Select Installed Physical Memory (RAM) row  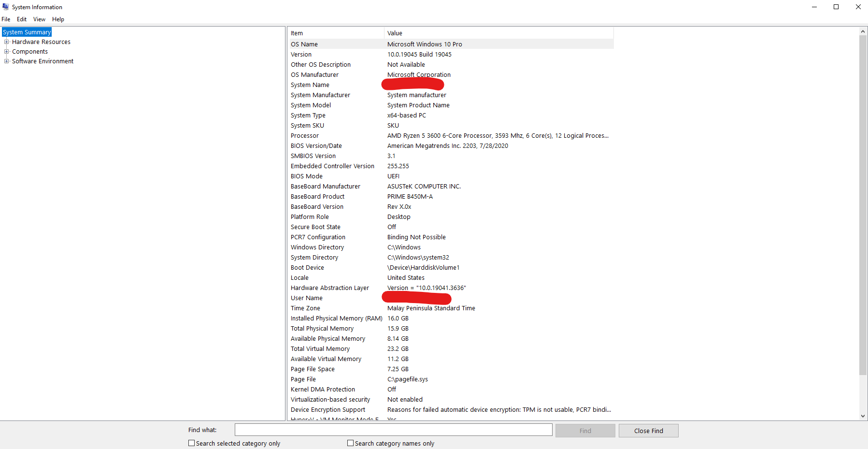(451, 318)
